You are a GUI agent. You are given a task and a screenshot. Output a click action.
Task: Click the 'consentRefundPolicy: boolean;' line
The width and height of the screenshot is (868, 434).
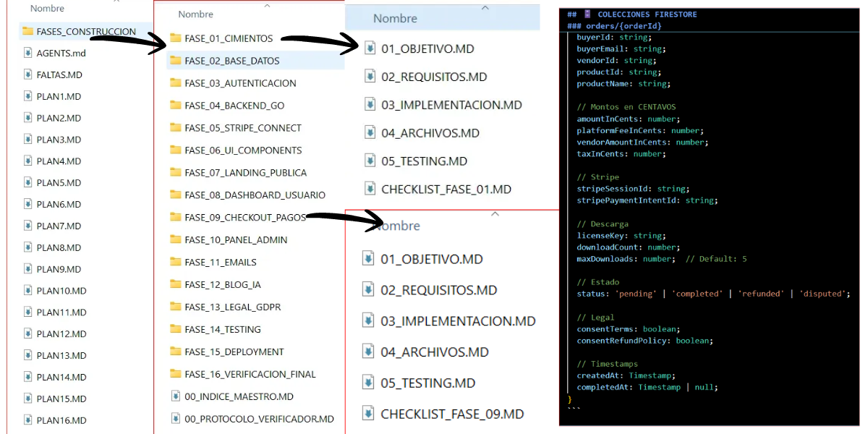pyautogui.click(x=645, y=340)
